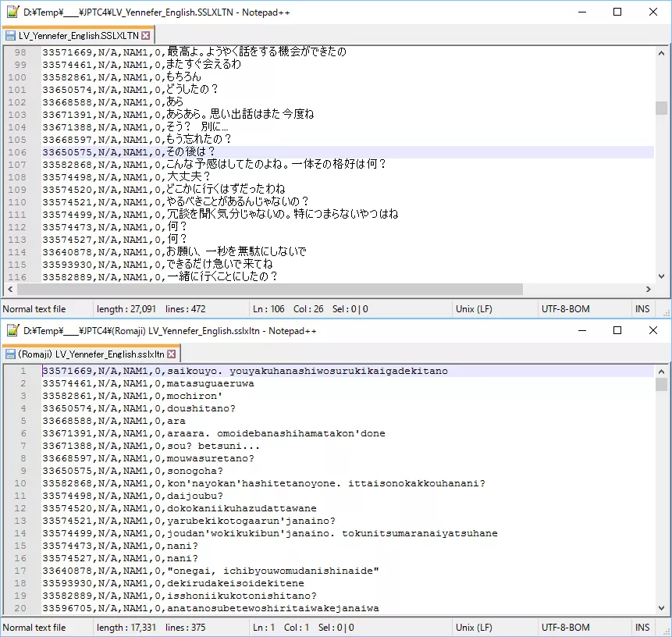Click the scroll-left arrow in the top window
This screenshot has height=637, width=672.
[x=10, y=290]
